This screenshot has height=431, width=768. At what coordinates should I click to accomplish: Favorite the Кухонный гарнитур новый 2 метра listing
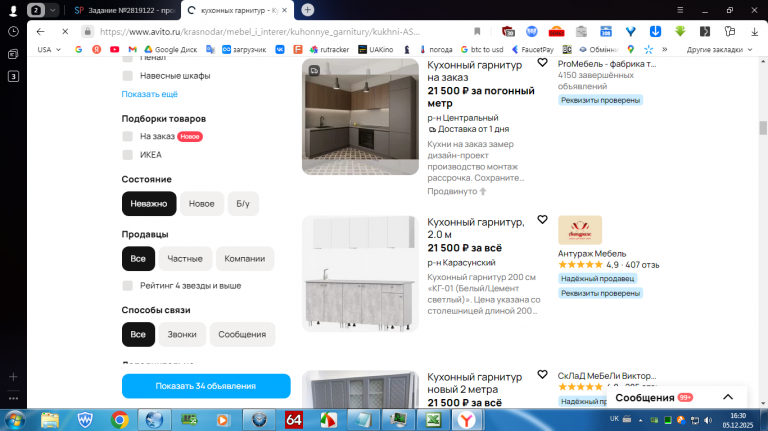click(x=542, y=374)
